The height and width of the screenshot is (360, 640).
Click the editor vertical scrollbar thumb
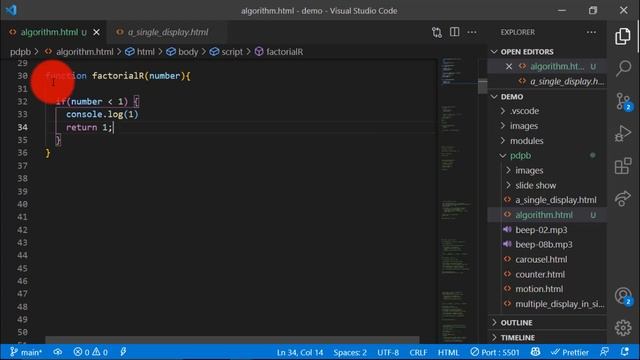482,87
